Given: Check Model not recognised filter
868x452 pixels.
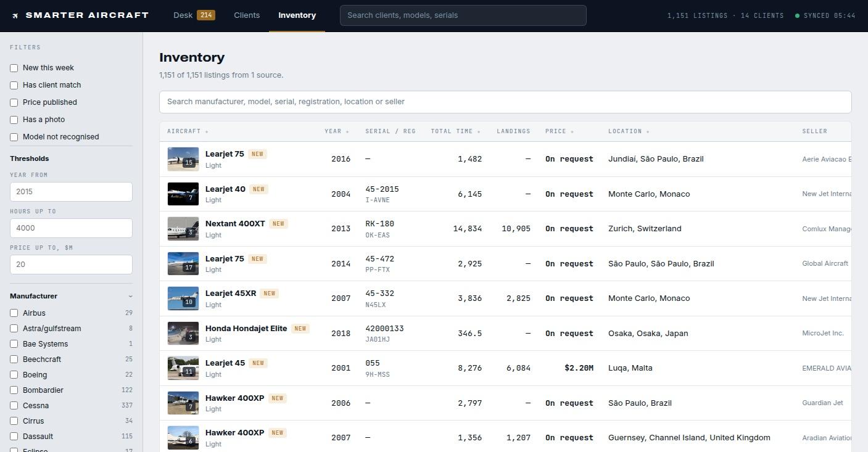Looking at the screenshot, I should (x=14, y=137).
